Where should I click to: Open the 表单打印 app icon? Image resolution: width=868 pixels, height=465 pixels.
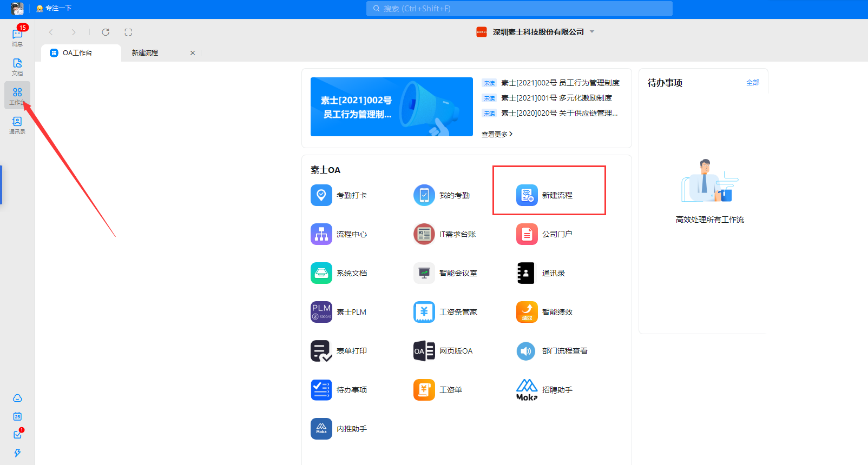(x=321, y=351)
